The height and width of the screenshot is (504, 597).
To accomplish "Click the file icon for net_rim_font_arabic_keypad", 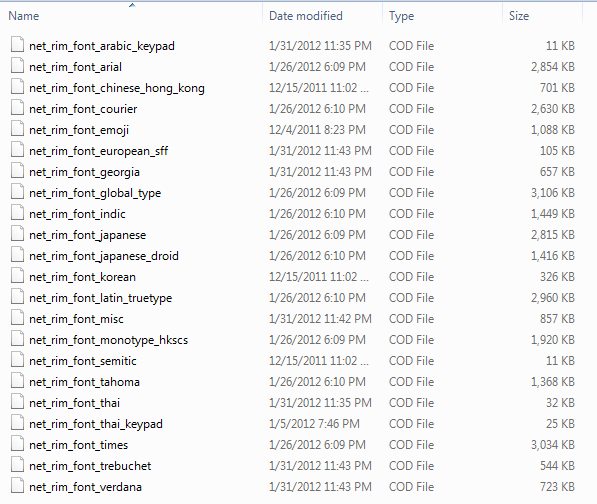I will click(x=18, y=45).
